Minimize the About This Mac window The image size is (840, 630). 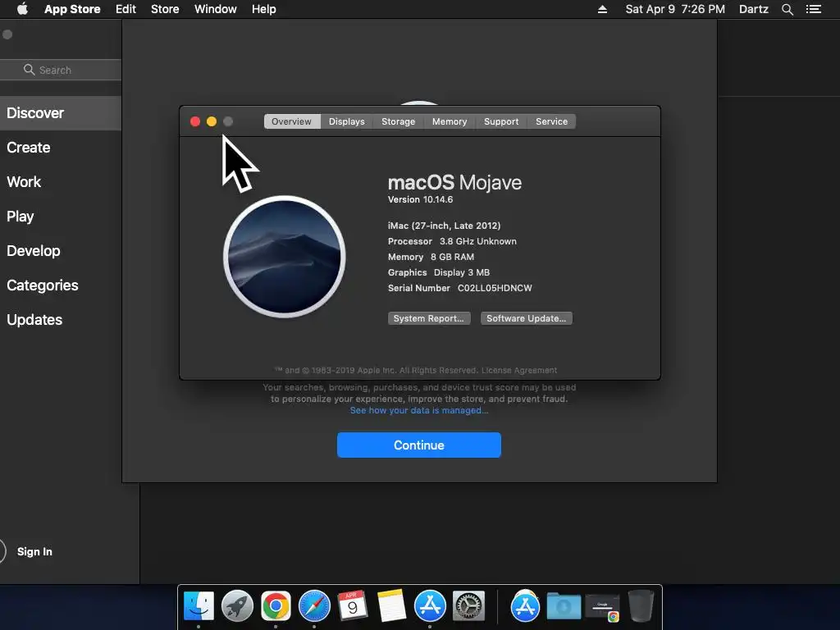point(212,121)
